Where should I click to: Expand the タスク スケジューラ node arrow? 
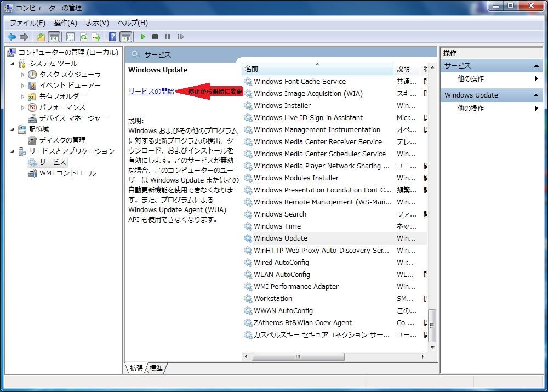click(22, 75)
